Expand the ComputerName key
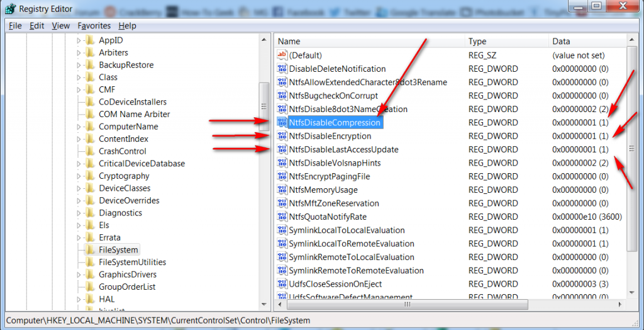Viewport: 644px width, 330px height. click(x=79, y=127)
